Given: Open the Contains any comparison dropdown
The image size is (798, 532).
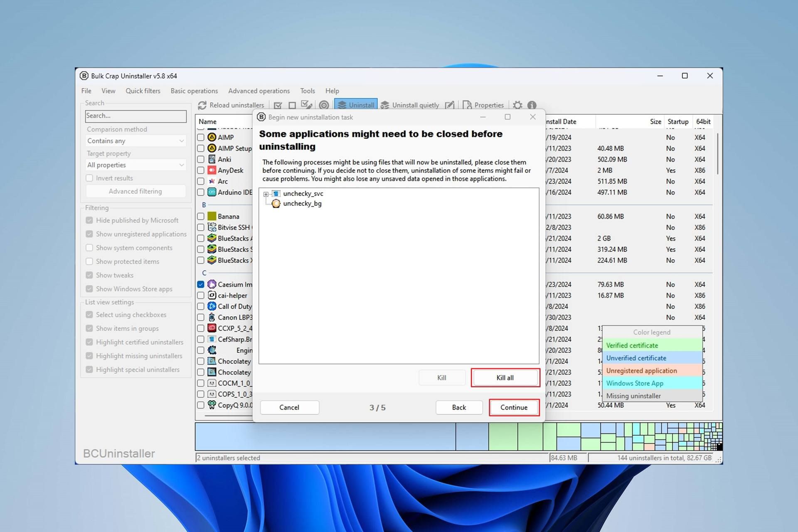Looking at the screenshot, I should (x=135, y=141).
